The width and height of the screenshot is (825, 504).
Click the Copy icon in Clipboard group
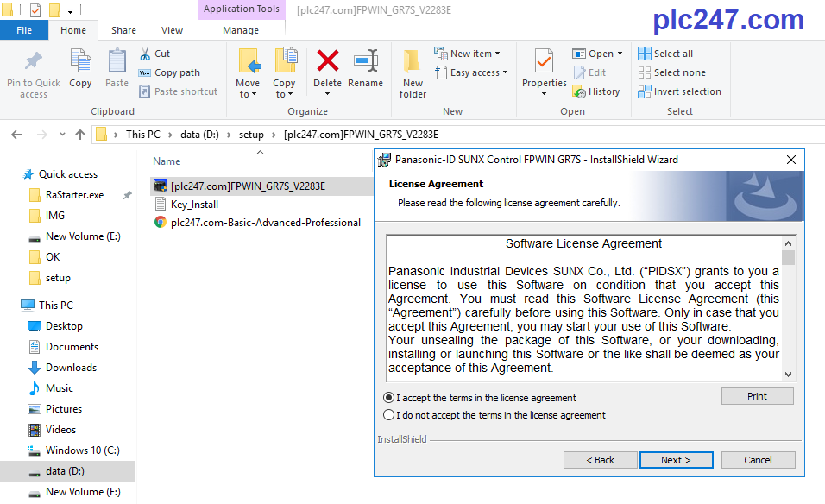[x=80, y=60]
